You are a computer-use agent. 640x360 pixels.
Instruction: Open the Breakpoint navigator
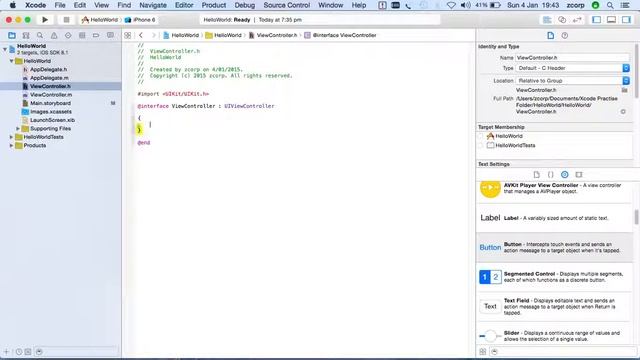[96, 36]
